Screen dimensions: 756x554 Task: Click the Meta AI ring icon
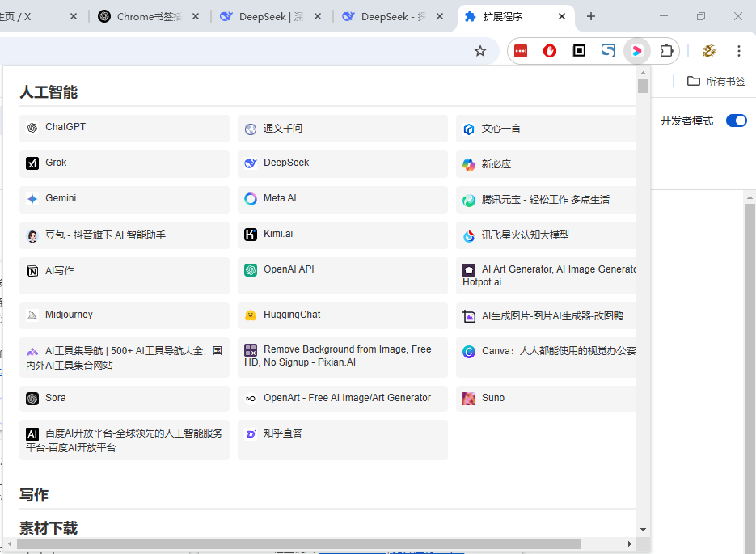pos(251,199)
